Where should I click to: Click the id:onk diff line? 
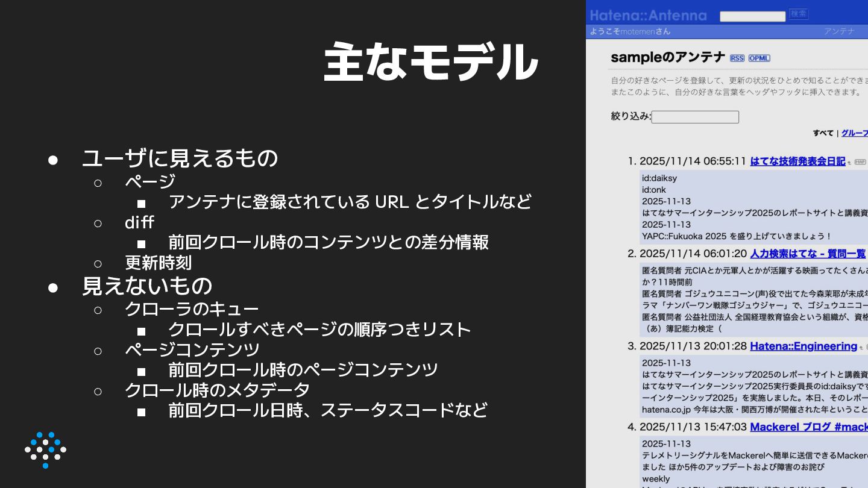[x=654, y=190]
